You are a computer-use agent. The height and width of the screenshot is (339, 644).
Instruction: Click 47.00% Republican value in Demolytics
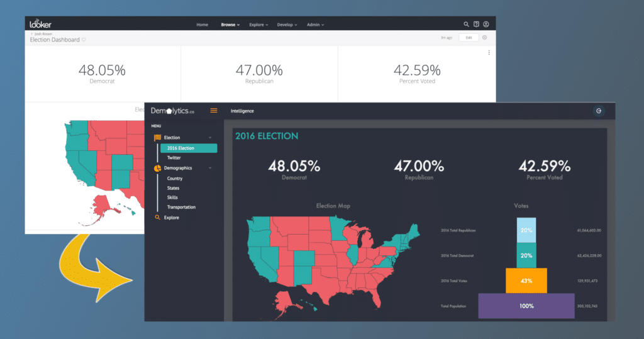[419, 167]
